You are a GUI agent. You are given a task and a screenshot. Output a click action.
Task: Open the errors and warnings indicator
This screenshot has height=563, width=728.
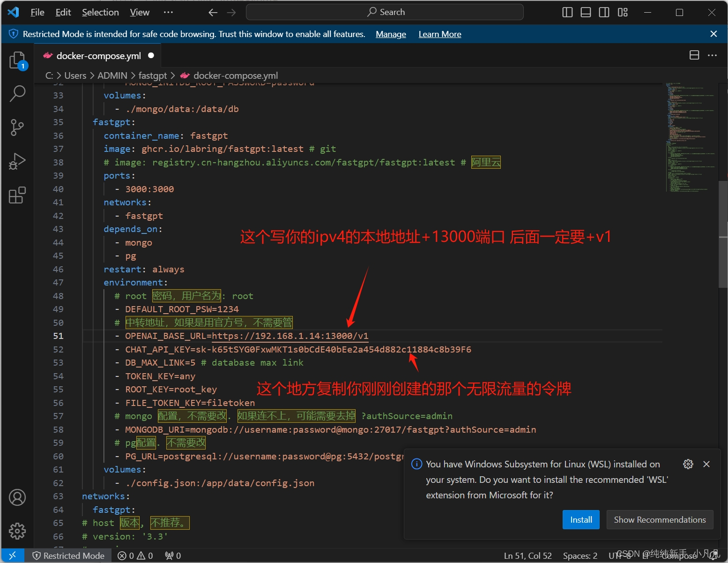135,555
